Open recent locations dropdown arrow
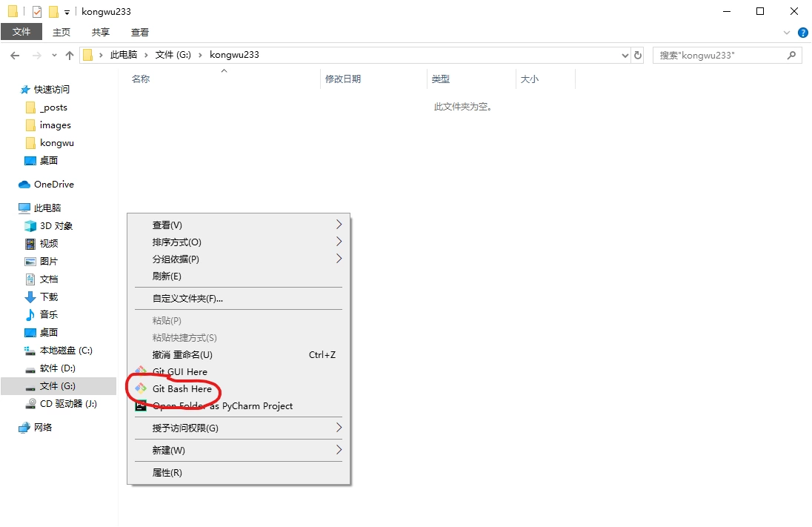Screen dimensions: 812x527 (x=54, y=56)
